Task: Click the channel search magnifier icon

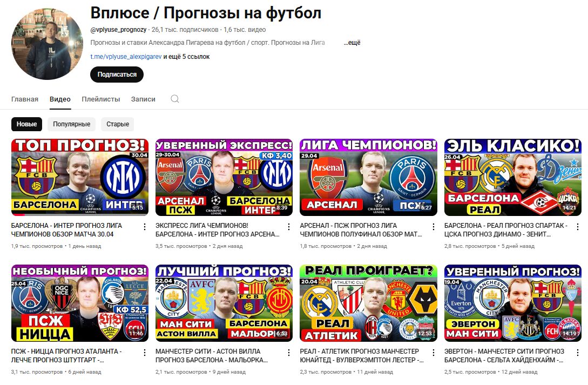Action: tap(175, 99)
